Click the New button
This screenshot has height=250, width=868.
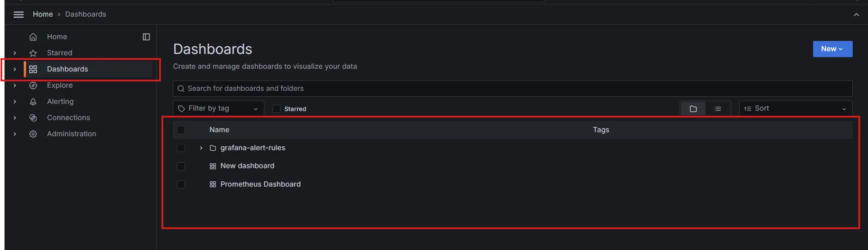coord(832,49)
